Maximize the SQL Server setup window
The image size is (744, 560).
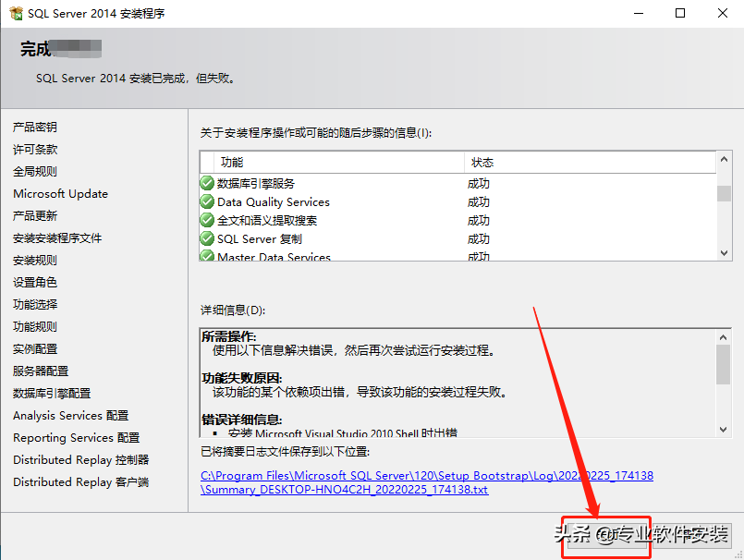pyautogui.click(x=680, y=13)
